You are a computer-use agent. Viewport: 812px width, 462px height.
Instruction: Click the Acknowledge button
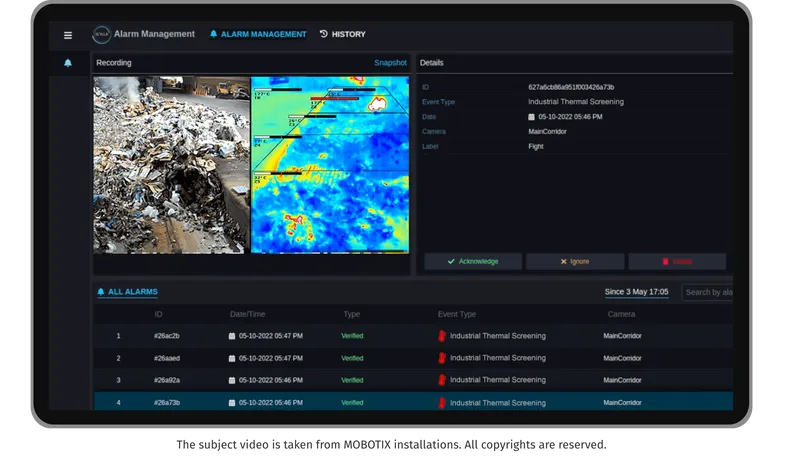pos(473,262)
